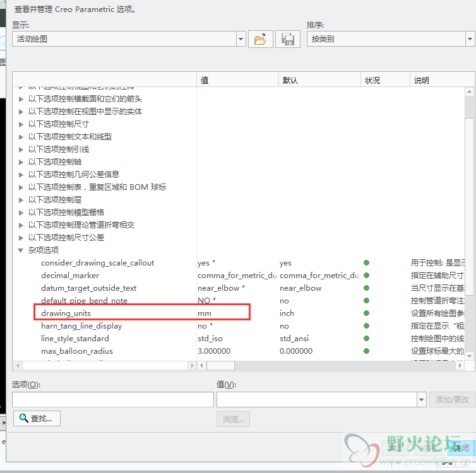Expand 以下选项控制在视图中显示的实体

pyautogui.click(x=21, y=112)
